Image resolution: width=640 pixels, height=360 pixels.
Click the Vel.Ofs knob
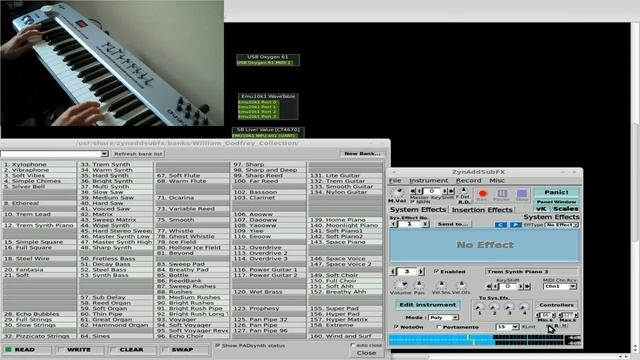click(x=461, y=285)
